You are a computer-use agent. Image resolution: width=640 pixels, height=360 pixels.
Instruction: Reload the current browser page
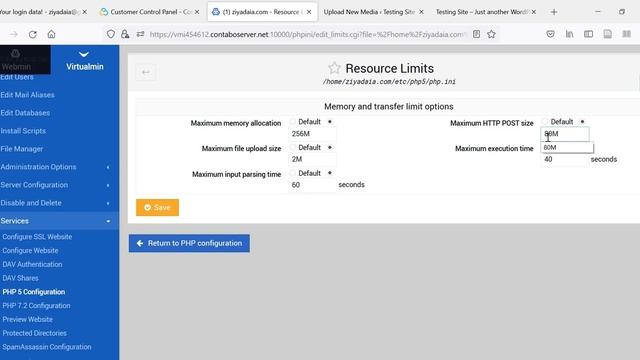tap(33, 34)
